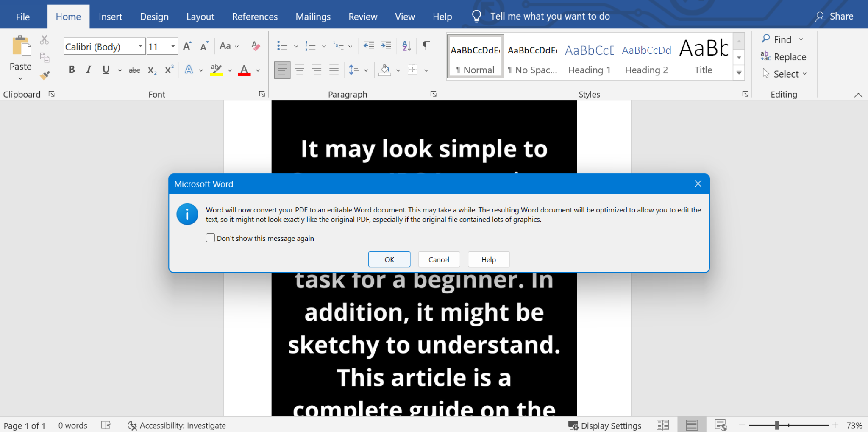Toggle Italic formatting
The height and width of the screenshot is (432, 868).
(x=89, y=70)
